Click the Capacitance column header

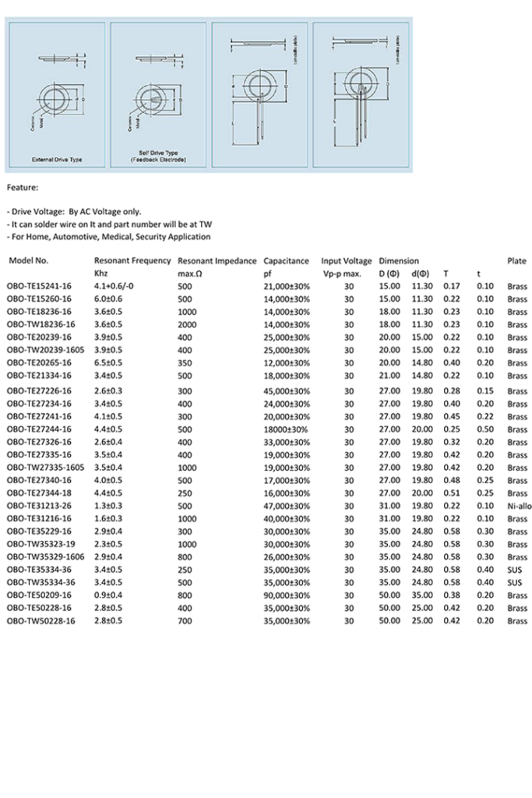coord(286,260)
